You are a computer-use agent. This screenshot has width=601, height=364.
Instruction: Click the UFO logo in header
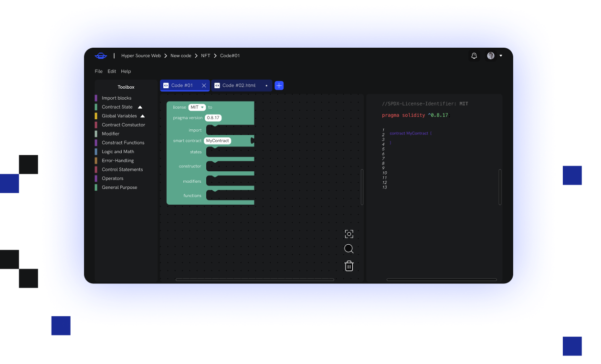pos(101,56)
